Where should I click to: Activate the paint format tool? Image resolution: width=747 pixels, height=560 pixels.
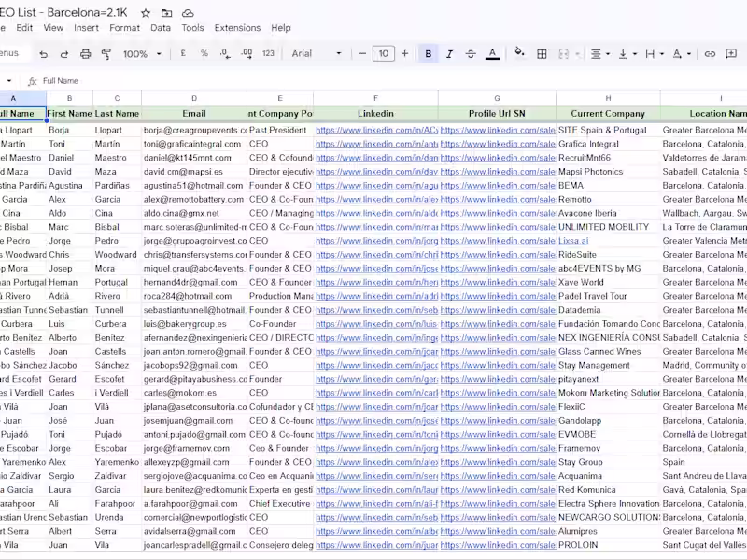point(106,54)
